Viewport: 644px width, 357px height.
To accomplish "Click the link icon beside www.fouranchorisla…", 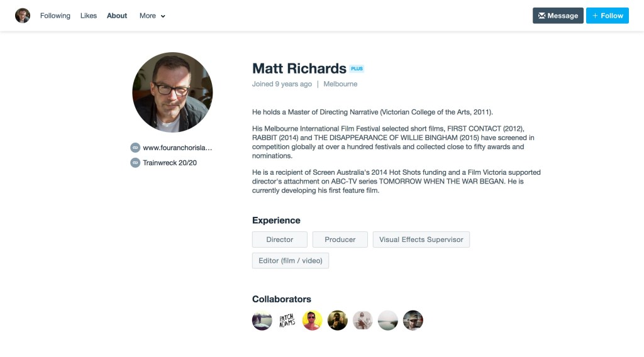I will (135, 148).
